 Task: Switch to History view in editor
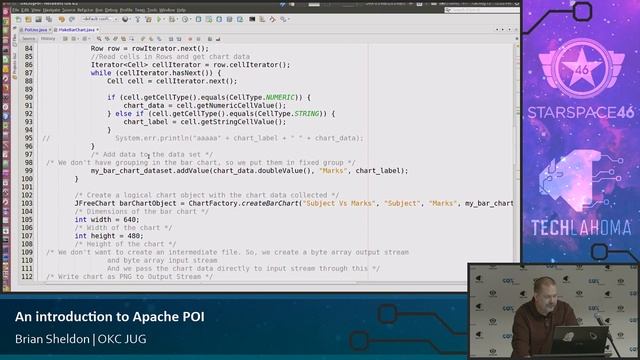click(x=48, y=39)
